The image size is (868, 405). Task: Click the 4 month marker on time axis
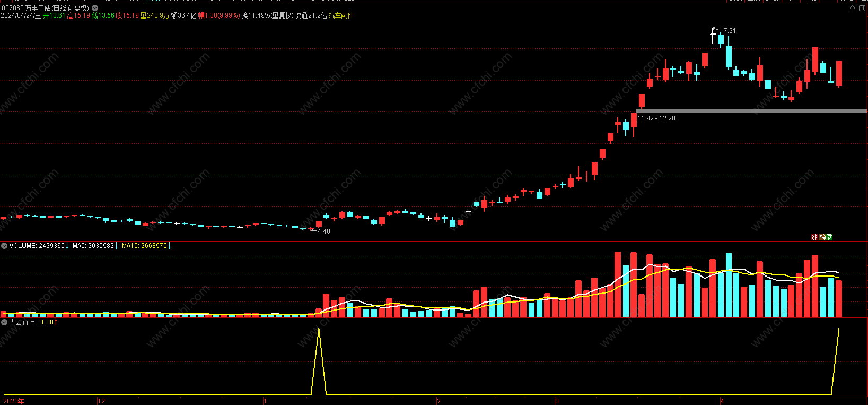(x=722, y=401)
